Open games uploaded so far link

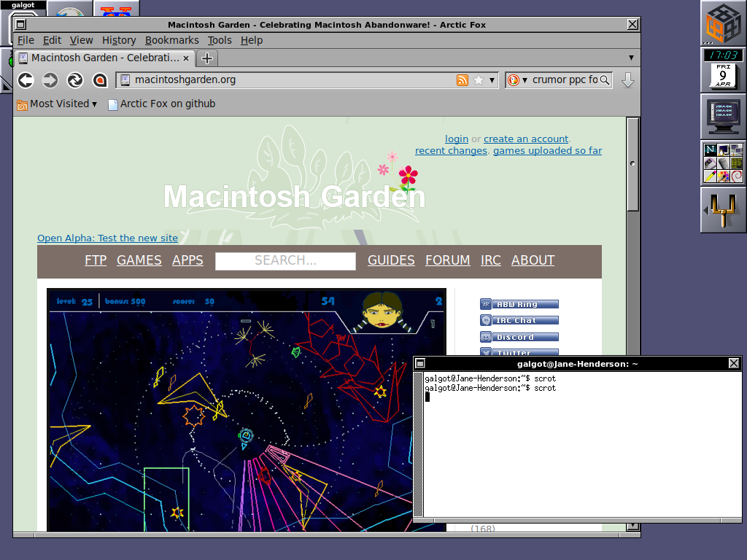(x=547, y=151)
